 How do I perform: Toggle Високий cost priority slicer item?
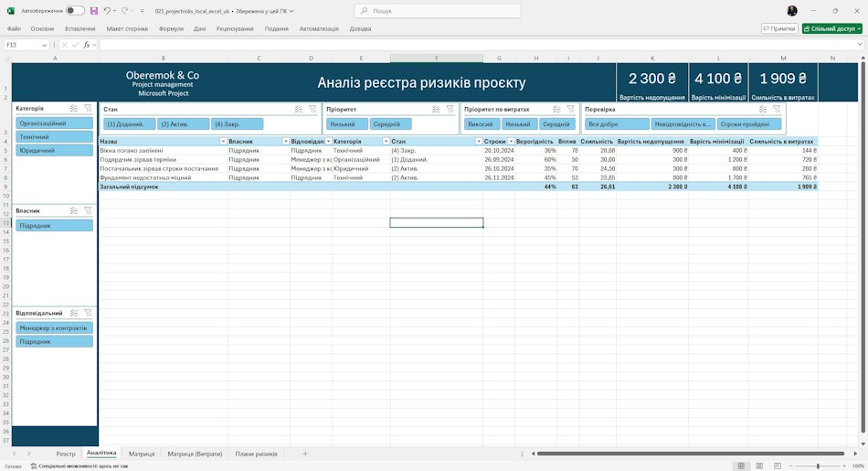coord(482,124)
